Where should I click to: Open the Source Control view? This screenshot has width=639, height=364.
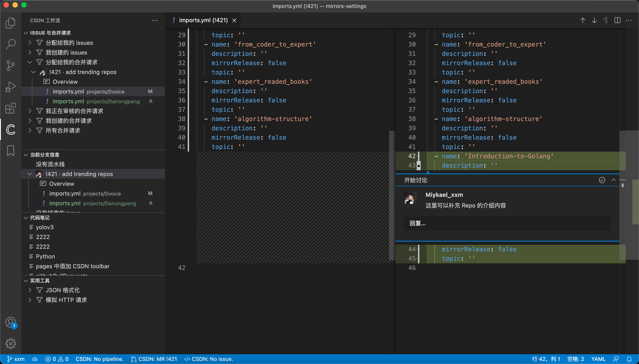(x=10, y=65)
